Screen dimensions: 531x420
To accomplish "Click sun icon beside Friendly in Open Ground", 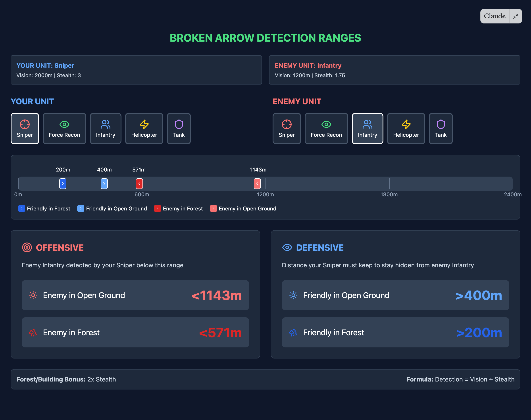I will (293, 295).
